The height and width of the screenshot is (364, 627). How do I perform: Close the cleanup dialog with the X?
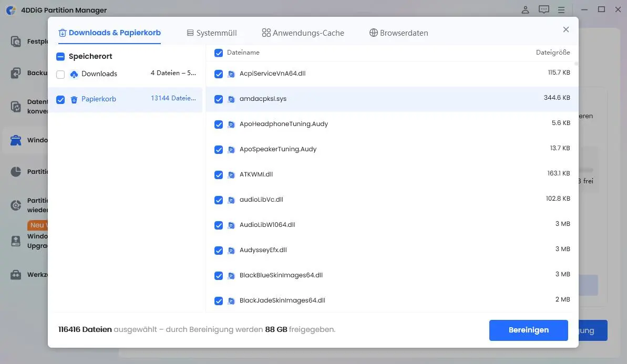coord(566,29)
